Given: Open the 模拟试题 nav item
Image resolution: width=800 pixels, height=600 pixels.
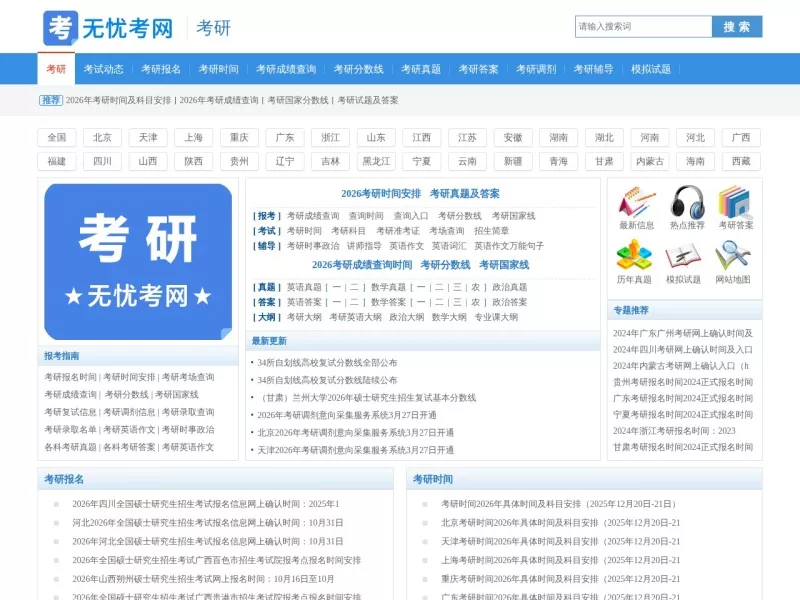Looking at the screenshot, I should 651,69.
